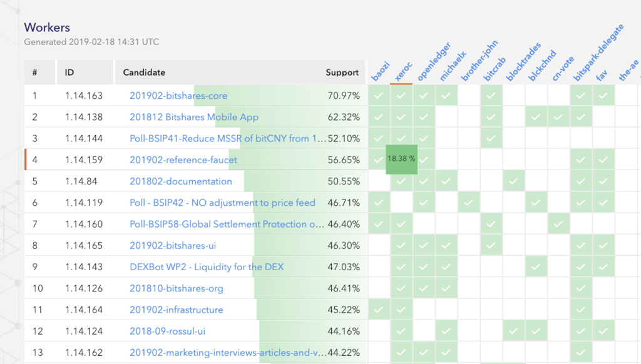
Task: Open the DEXBot WP2 - Liquidity candidate link
Action: point(207,266)
